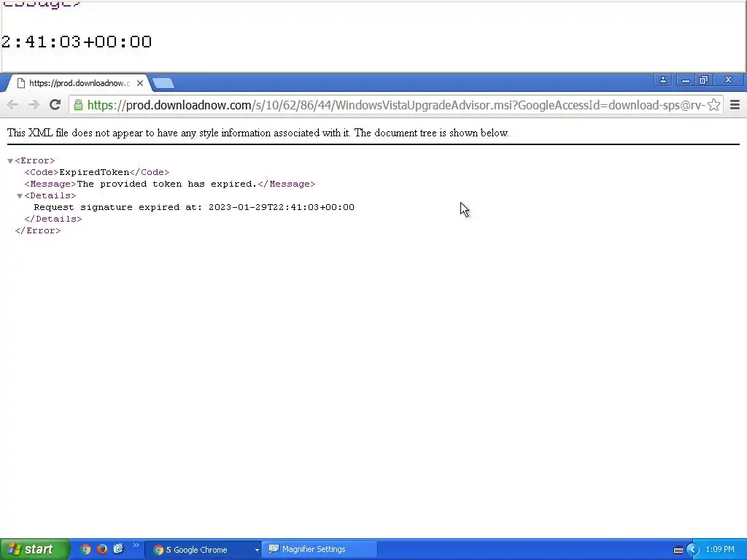
Task: Select the prod.downloadnow.com tab
Action: (79, 83)
